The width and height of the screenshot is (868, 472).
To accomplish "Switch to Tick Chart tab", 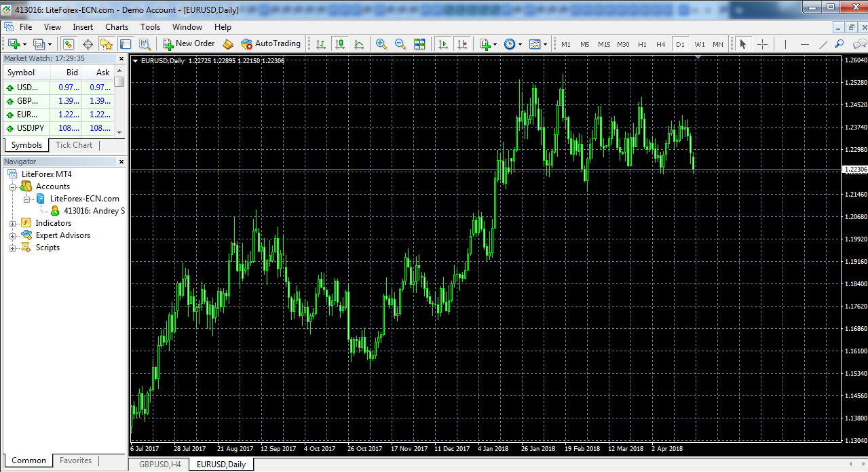I will [x=74, y=145].
